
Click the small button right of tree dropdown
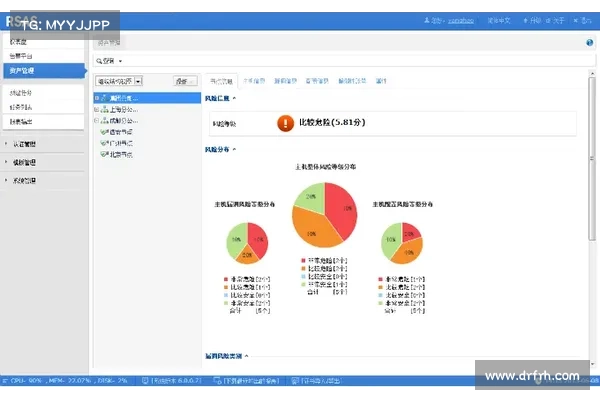(183, 81)
